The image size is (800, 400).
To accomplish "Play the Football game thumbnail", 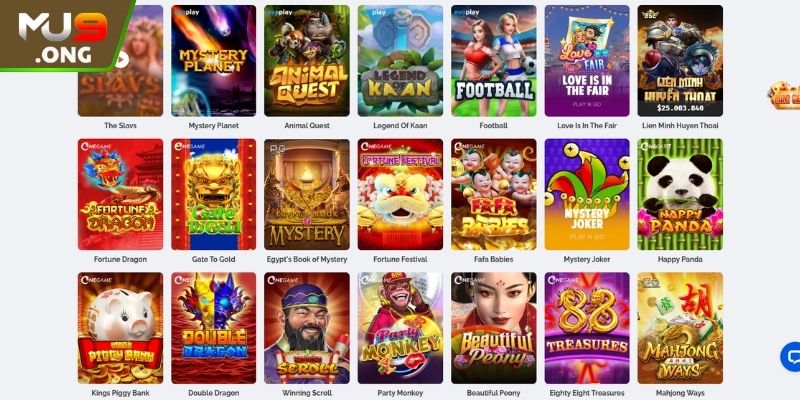I will [x=493, y=61].
